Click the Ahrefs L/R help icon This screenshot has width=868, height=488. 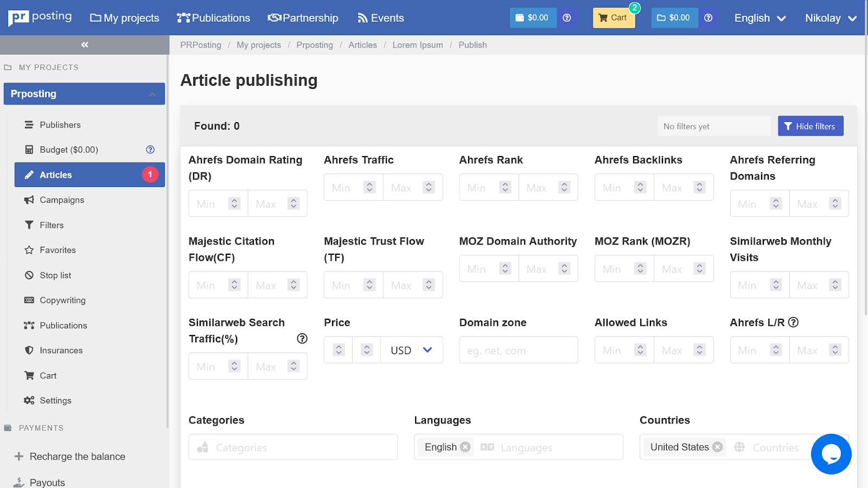pyautogui.click(x=793, y=322)
